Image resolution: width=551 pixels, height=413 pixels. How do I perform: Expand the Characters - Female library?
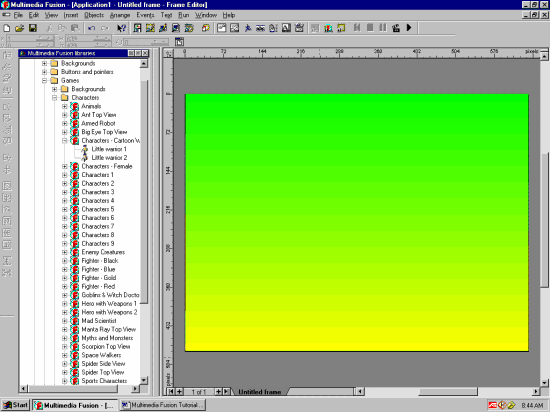[65, 166]
